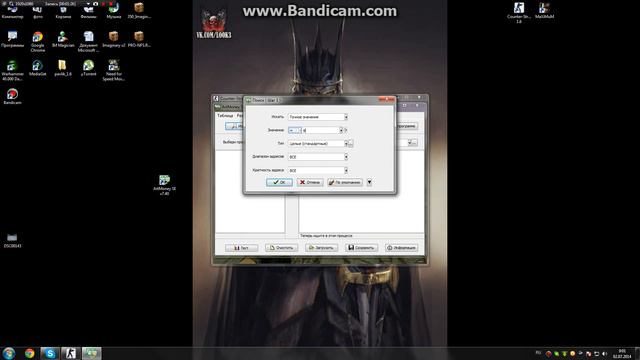This screenshot has width=640, height=360.
Task: Click the Тест button in ArtMoney
Action: click(241, 248)
